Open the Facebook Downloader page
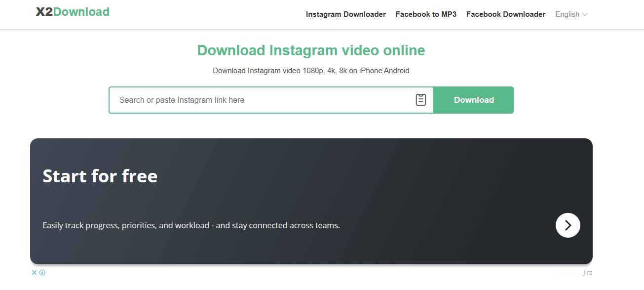Image resolution: width=644 pixels, height=290 pixels. [506, 14]
